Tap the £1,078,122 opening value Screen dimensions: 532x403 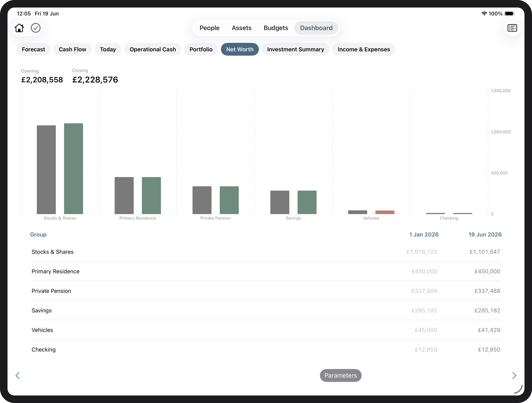[x=422, y=252]
